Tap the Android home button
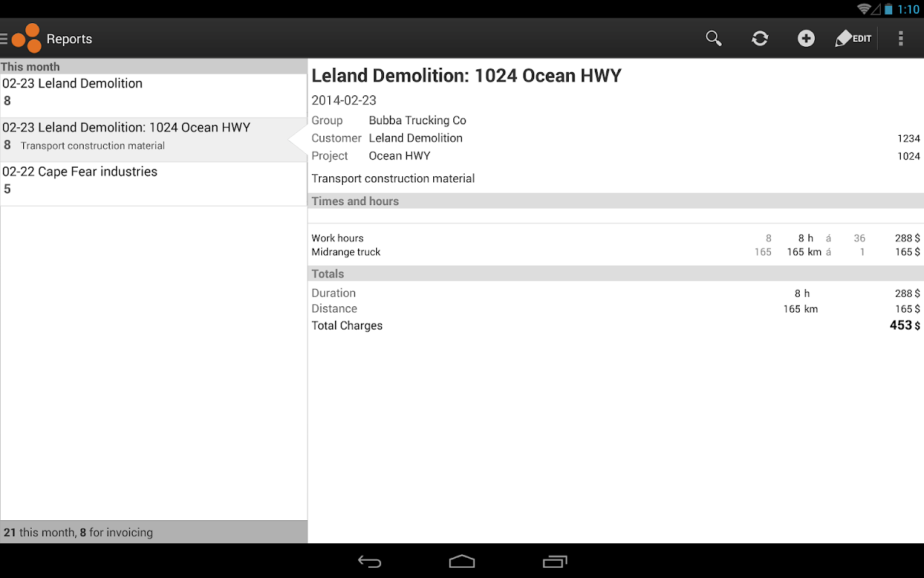The image size is (924, 578). pyautogui.click(x=462, y=561)
